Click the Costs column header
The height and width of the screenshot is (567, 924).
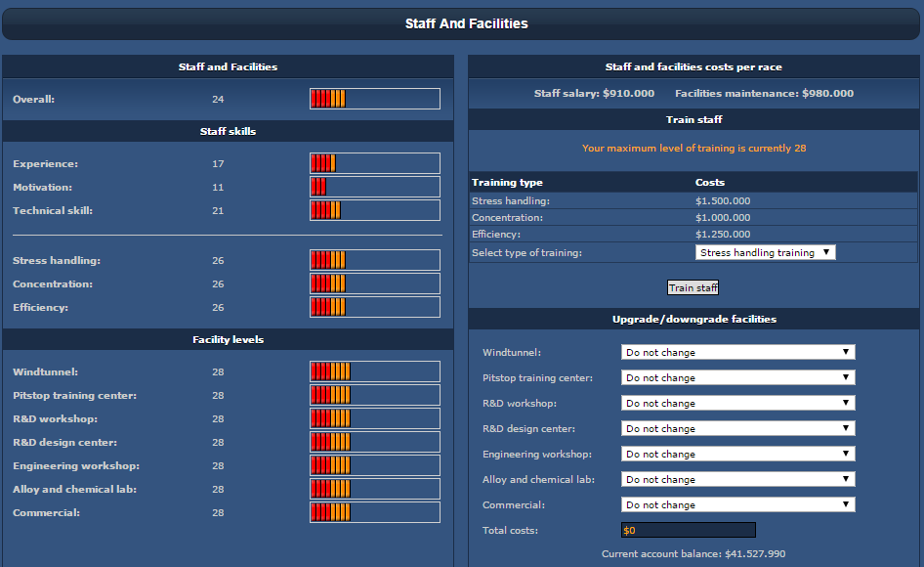pyautogui.click(x=710, y=182)
